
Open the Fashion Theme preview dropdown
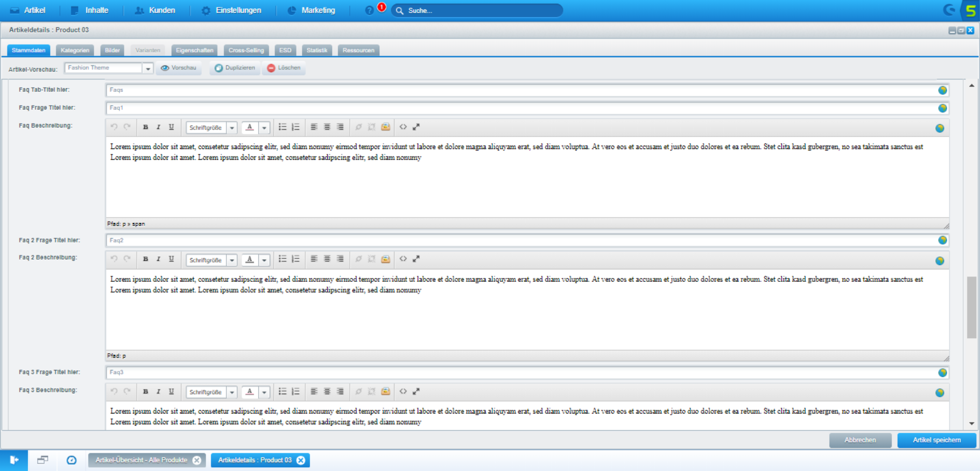pyautogui.click(x=148, y=68)
